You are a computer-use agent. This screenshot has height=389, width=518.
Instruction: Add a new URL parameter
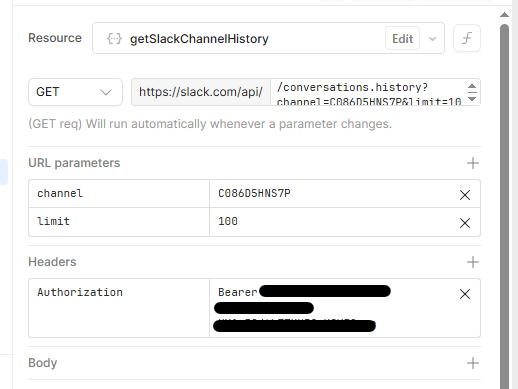click(x=473, y=163)
